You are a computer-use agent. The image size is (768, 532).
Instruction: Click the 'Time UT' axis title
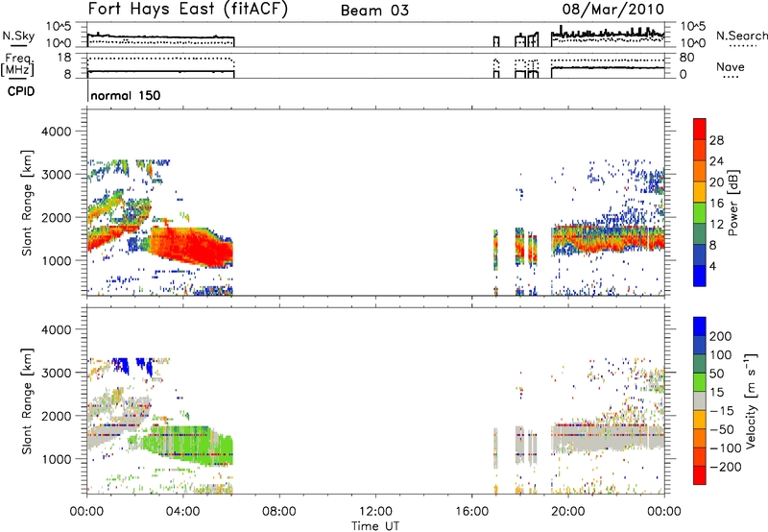click(x=375, y=526)
